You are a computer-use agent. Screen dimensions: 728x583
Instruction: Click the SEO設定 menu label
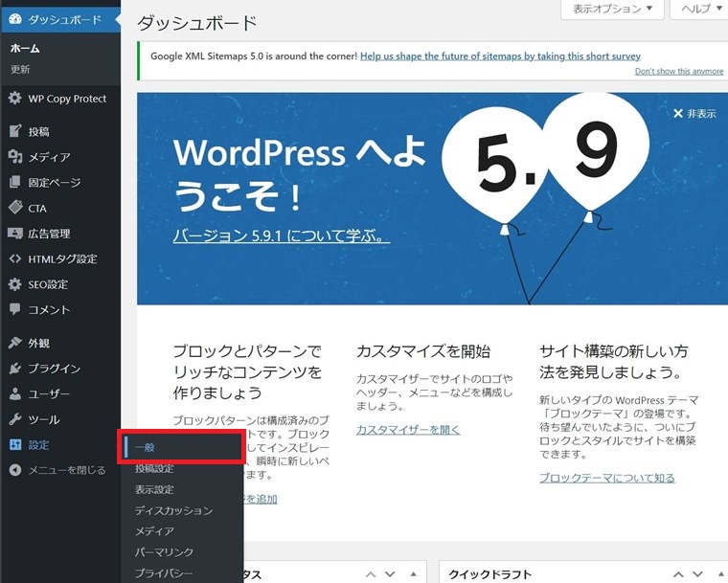pos(48,284)
